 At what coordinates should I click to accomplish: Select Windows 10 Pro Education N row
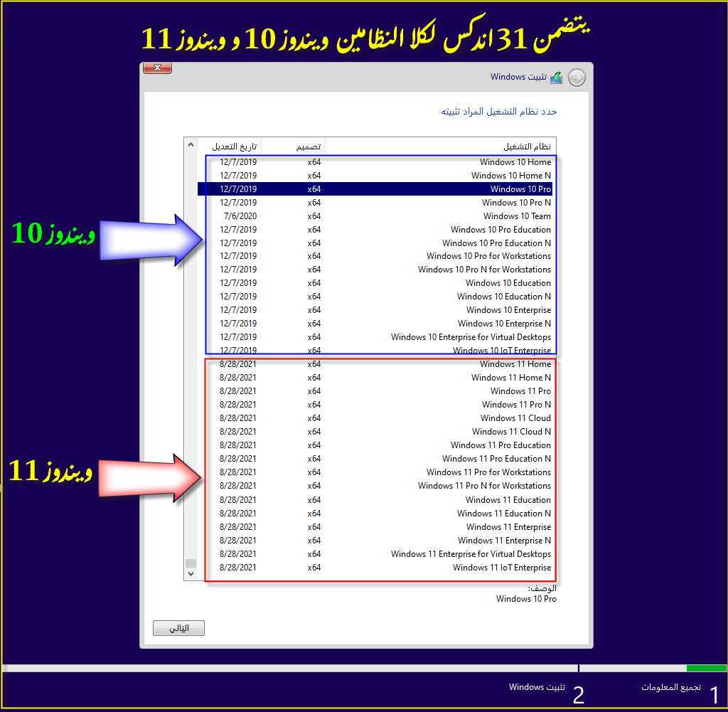pyautogui.click(x=375, y=243)
